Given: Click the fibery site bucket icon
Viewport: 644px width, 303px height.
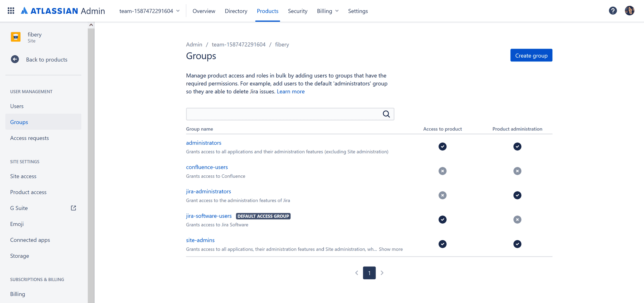Looking at the screenshot, I should [16, 37].
